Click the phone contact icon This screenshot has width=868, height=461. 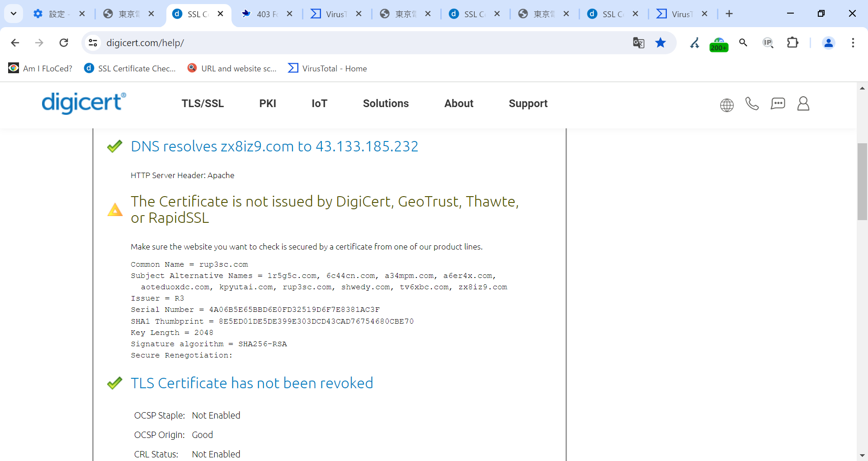coord(752,104)
